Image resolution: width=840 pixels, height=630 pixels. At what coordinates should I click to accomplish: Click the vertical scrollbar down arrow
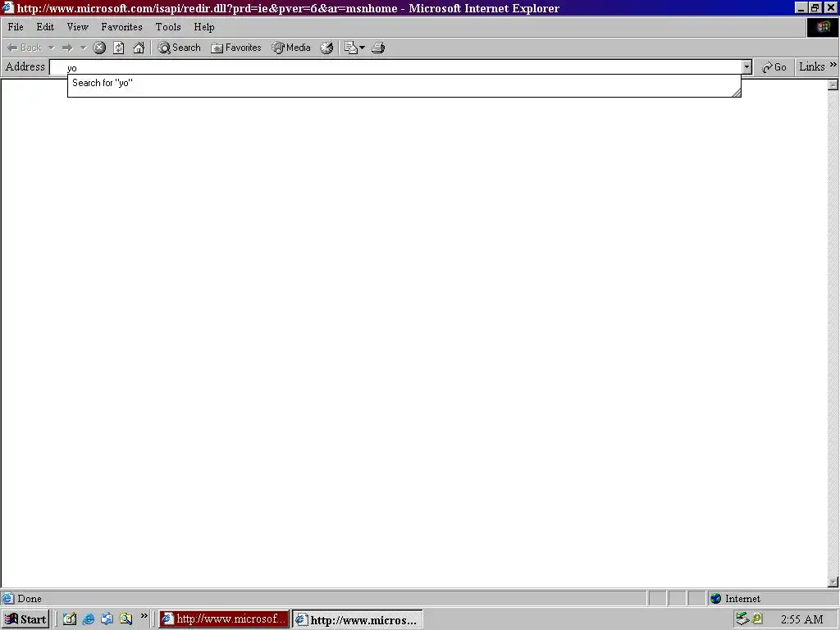click(x=833, y=582)
